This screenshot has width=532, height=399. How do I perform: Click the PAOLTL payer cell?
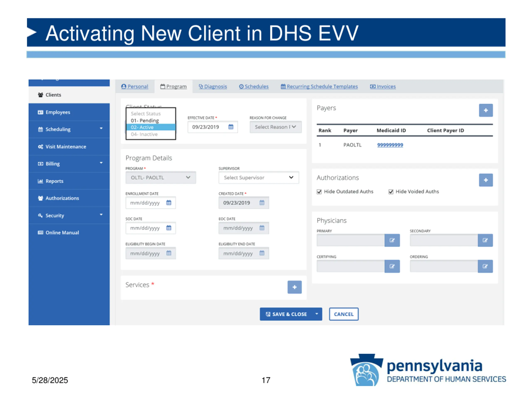(352, 145)
